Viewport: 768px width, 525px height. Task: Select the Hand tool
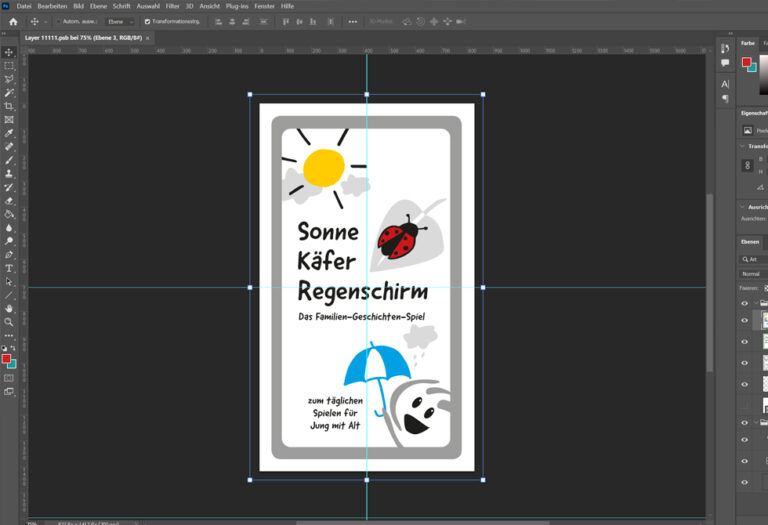coord(9,308)
